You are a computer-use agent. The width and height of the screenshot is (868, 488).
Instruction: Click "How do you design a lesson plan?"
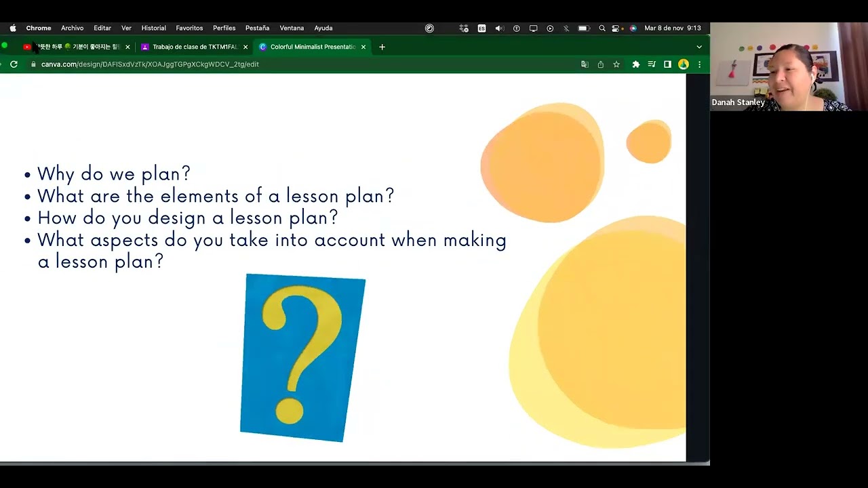[188, 218]
